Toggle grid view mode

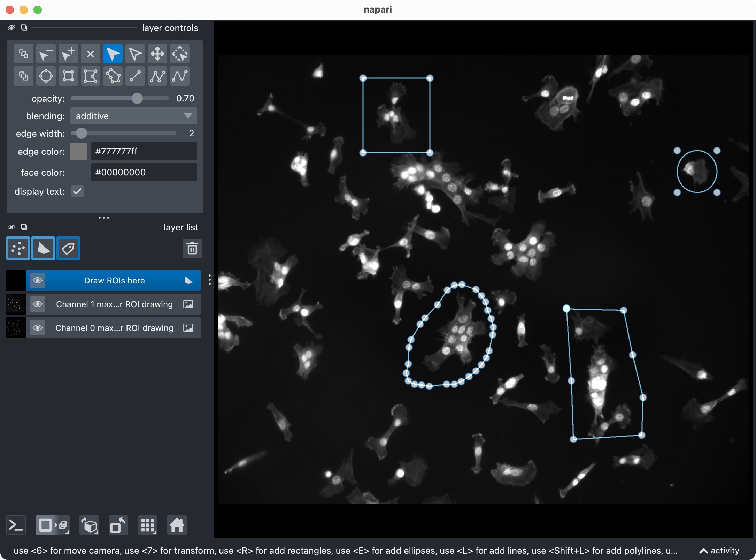coord(148,525)
